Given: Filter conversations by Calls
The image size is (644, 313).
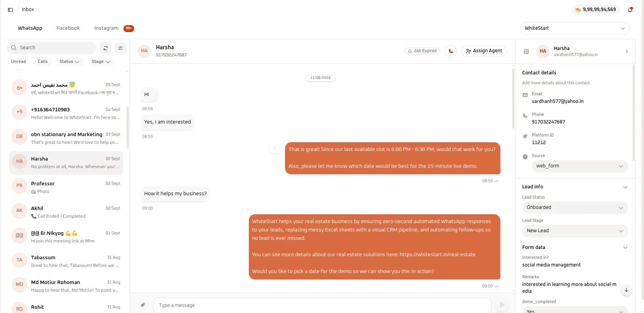Looking at the screenshot, I should tap(43, 61).
